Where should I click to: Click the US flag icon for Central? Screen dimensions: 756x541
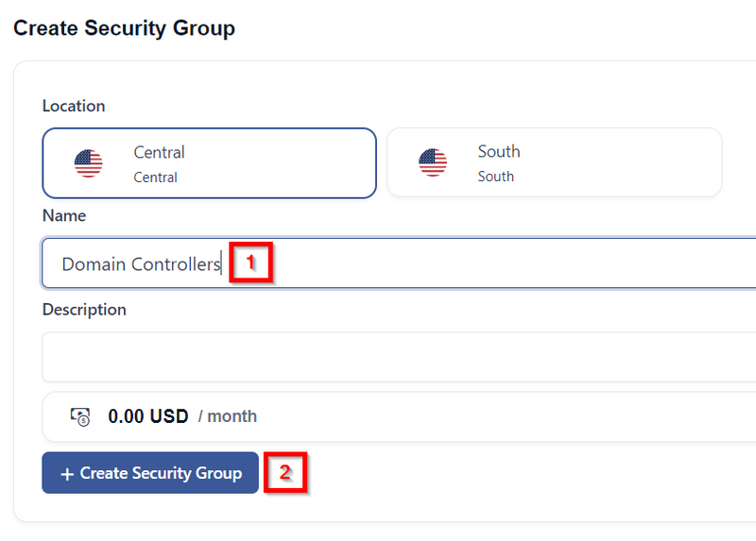[88, 163]
